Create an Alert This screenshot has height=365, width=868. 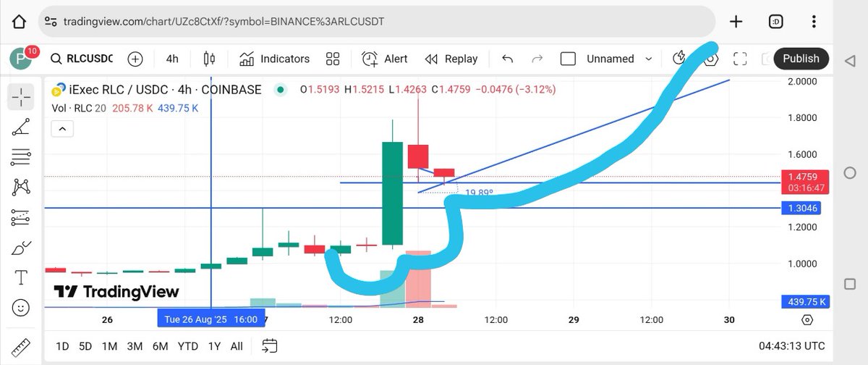click(x=385, y=59)
